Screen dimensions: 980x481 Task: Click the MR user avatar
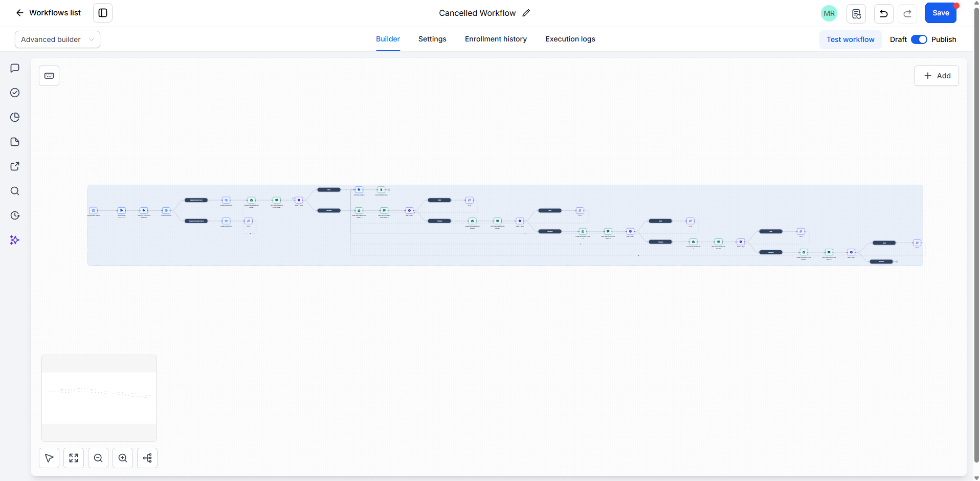pyautogui.click(x=829, y=13)
